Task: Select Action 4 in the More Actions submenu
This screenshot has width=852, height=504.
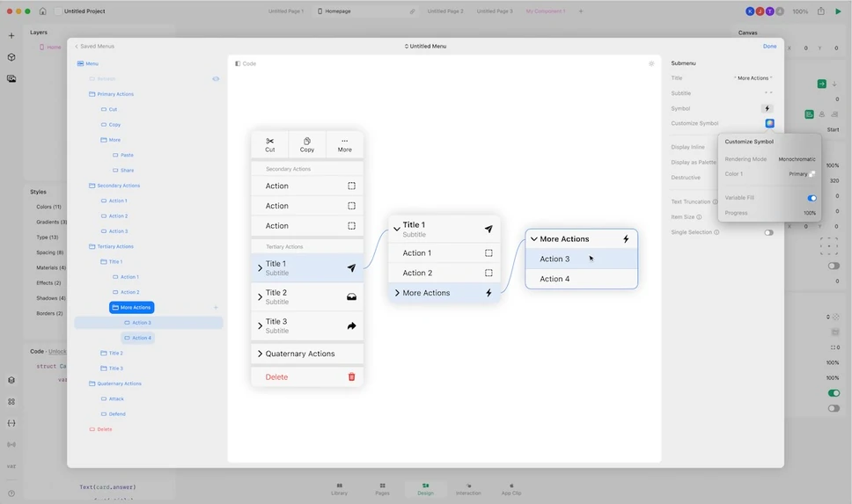Action: (x=582, y=279)
